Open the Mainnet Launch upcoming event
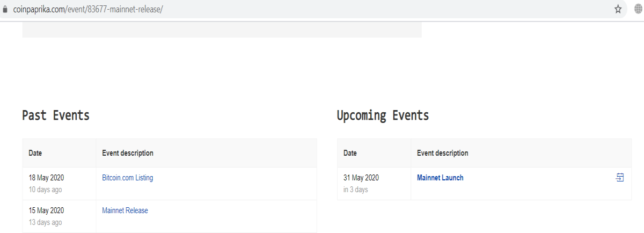This screenshot has height=233, width=644. click(x=440, y=178)
